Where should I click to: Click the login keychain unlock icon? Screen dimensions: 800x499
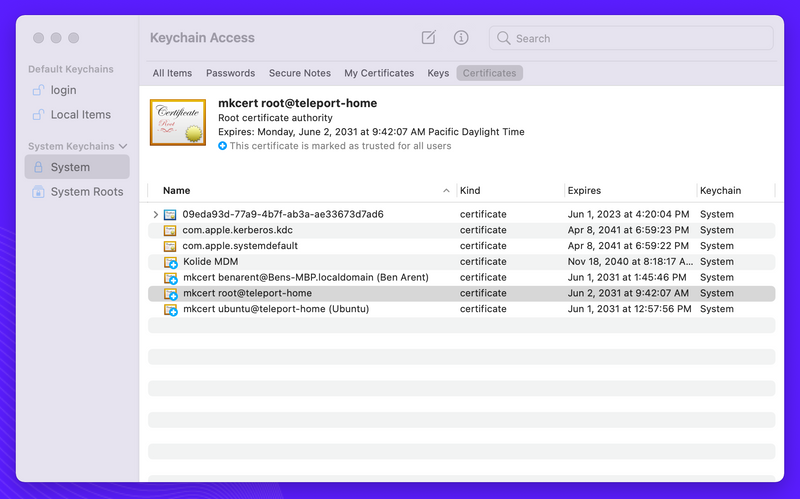click(38, 90)
